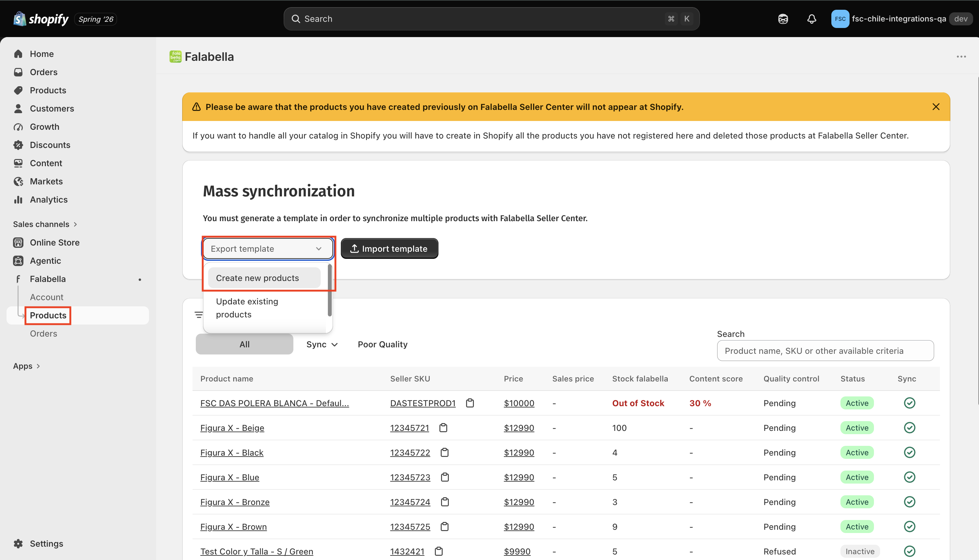Open Discounts in the sidebar
979x560 pixels.
[x=78, y=145]
